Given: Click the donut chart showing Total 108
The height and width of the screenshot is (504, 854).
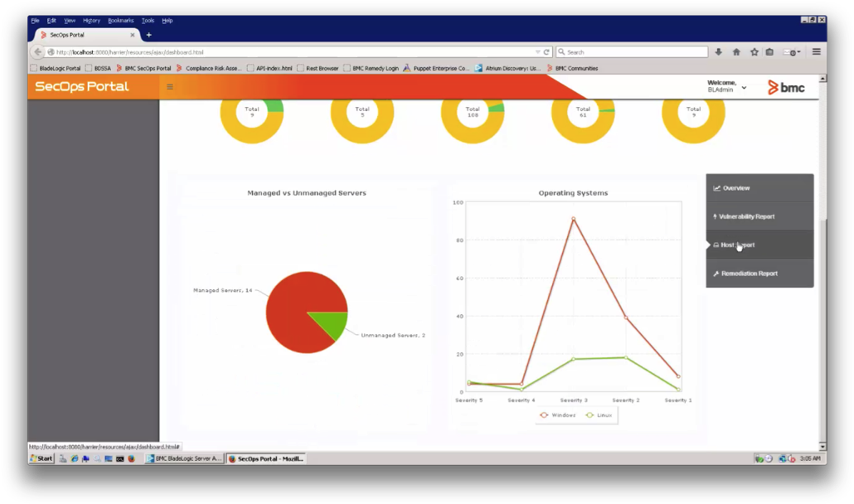Looking at the screenshot, I should [x=473, y=122].
